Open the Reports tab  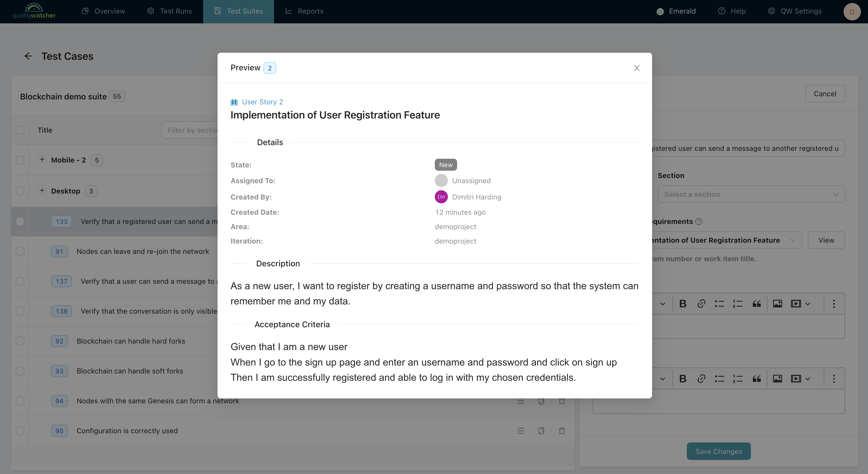click(x=304, y=11)
